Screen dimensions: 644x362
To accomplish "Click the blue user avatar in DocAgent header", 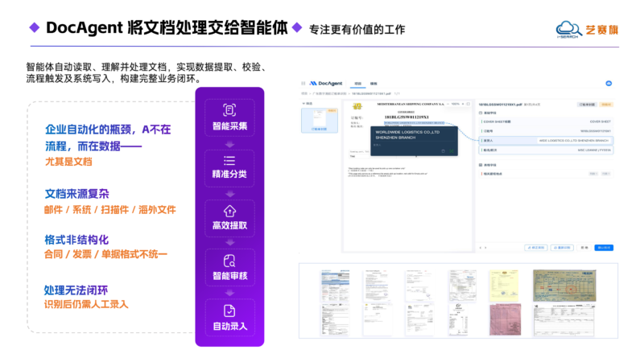I will [609, 84].
